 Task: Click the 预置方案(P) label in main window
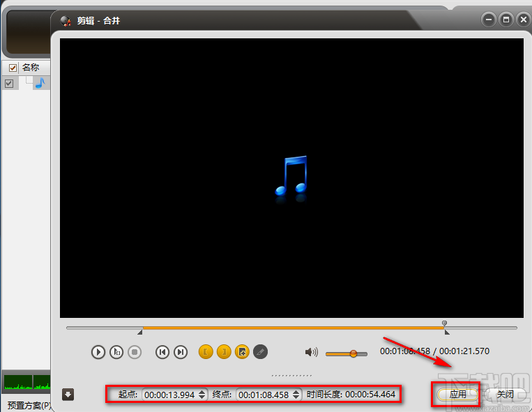[x=29, y=405]
